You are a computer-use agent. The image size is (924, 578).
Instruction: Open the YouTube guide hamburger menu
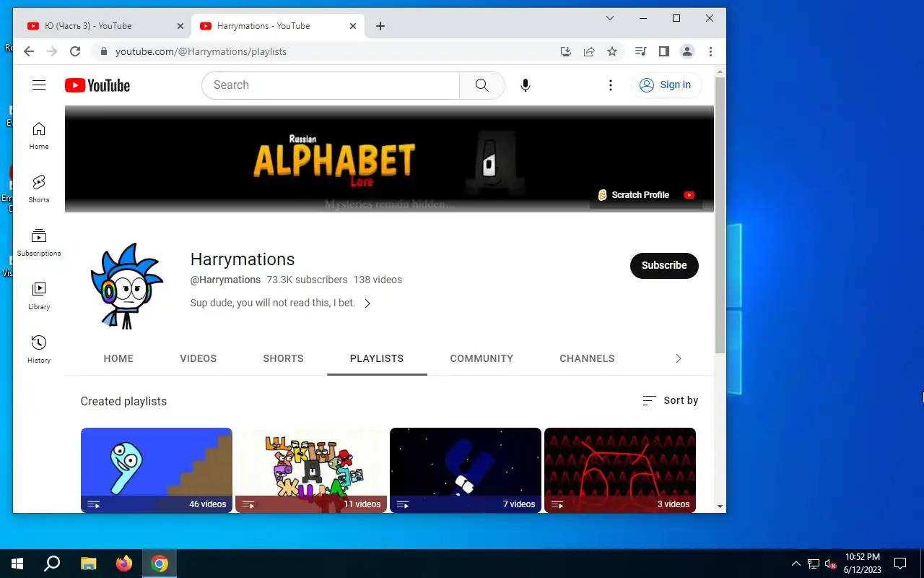tap(39, 85)
